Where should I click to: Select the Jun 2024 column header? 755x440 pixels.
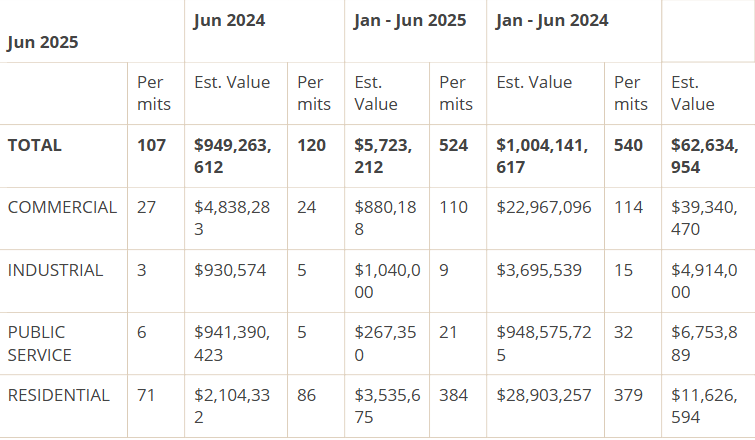point(229,20)
